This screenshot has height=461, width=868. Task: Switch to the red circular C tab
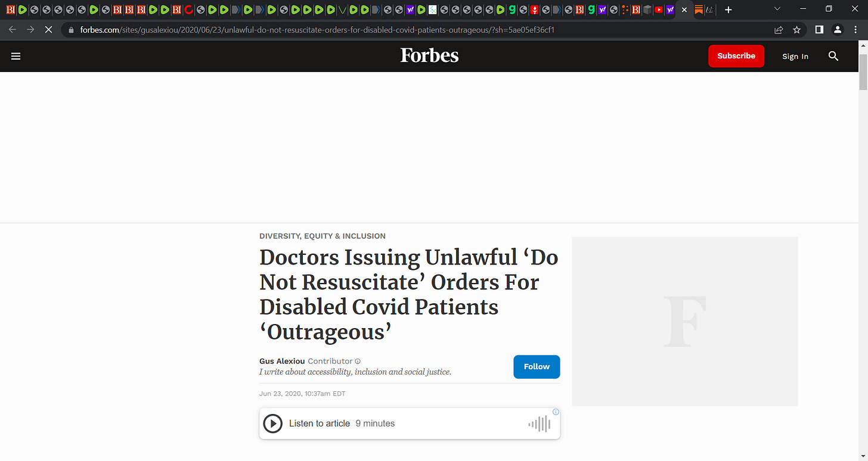point(188,10)
